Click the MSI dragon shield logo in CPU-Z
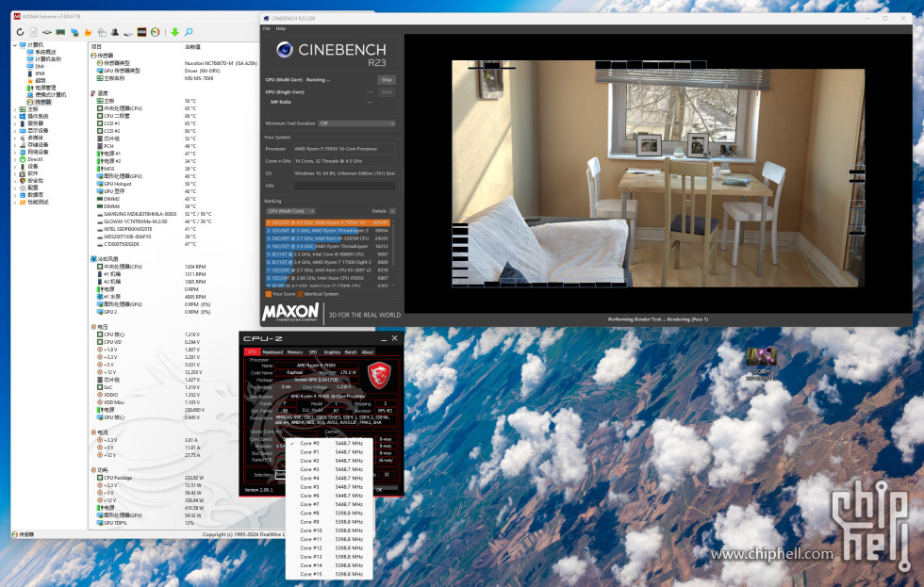Image resolution: width=924 pixels, height=587 pixels. click(x=379, y=375)
